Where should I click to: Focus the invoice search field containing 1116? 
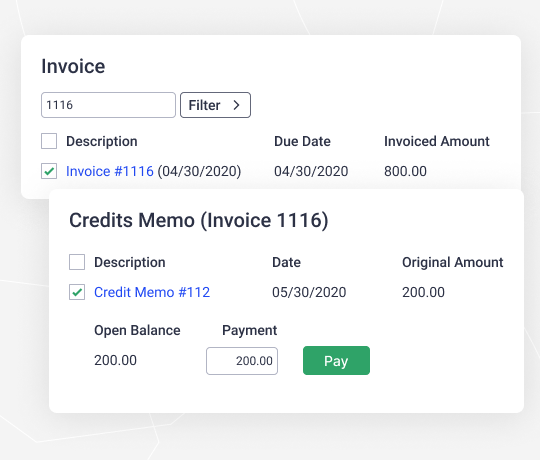(108, 105)
